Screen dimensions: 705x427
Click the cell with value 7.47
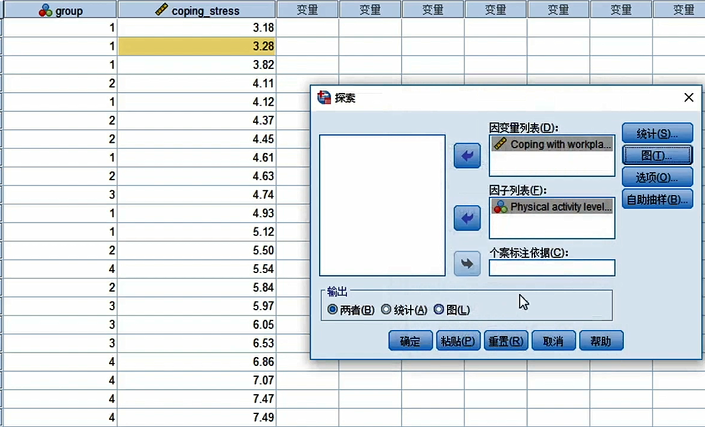click(197, 399)
